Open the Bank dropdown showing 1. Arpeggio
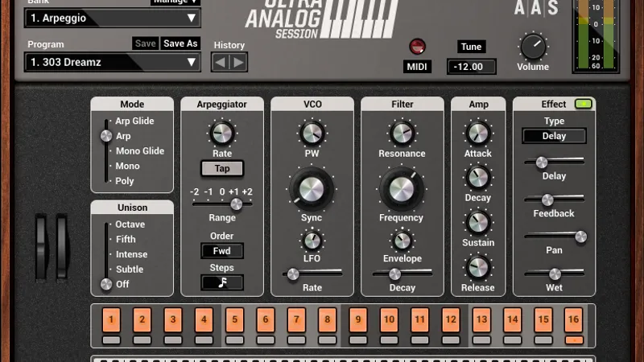The image size is (644, 362). (112, 18)
